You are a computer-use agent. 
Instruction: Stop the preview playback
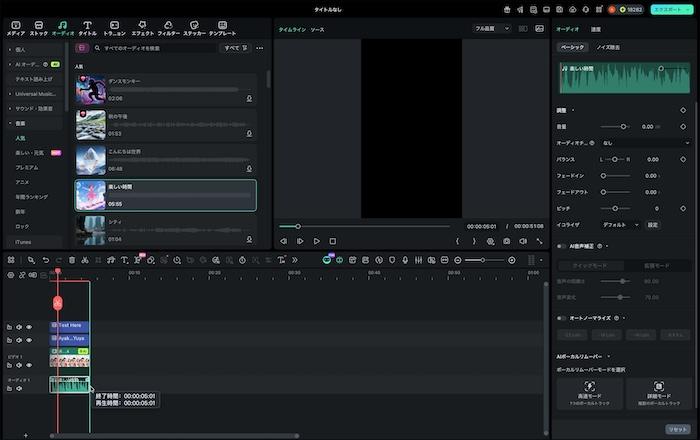click(333, 241)
